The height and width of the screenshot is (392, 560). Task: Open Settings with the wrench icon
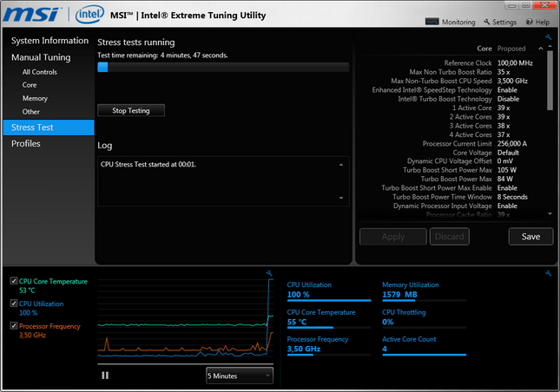486,22
